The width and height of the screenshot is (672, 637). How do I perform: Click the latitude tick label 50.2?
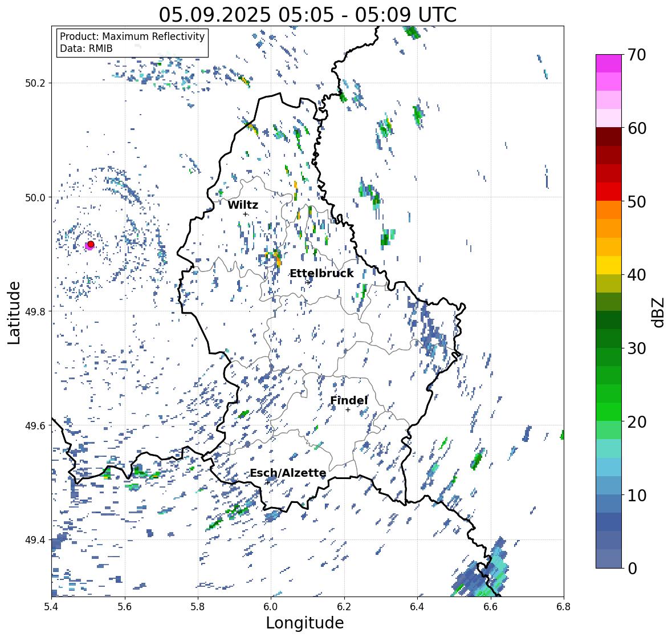[x=35, y=83]
